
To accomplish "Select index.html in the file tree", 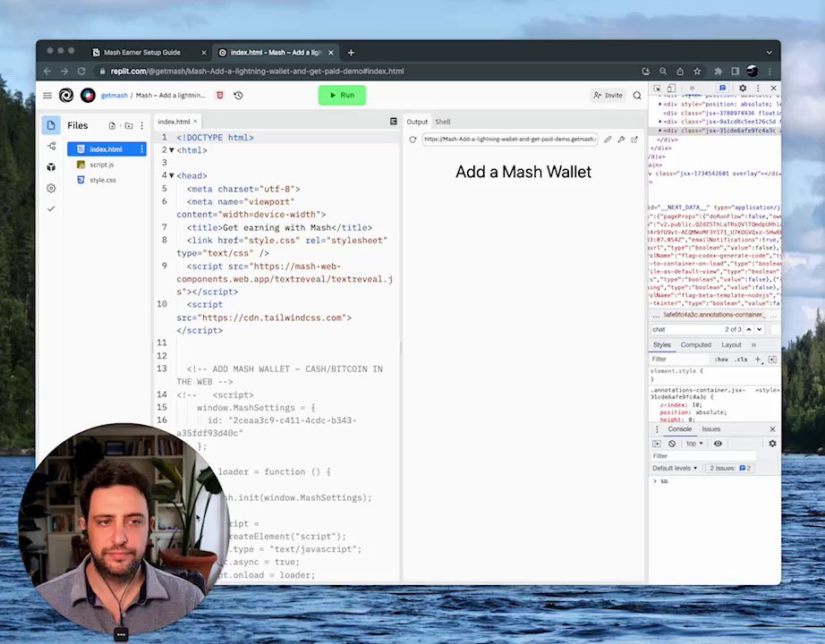I will pyautogui.click(x=106, y=149).
